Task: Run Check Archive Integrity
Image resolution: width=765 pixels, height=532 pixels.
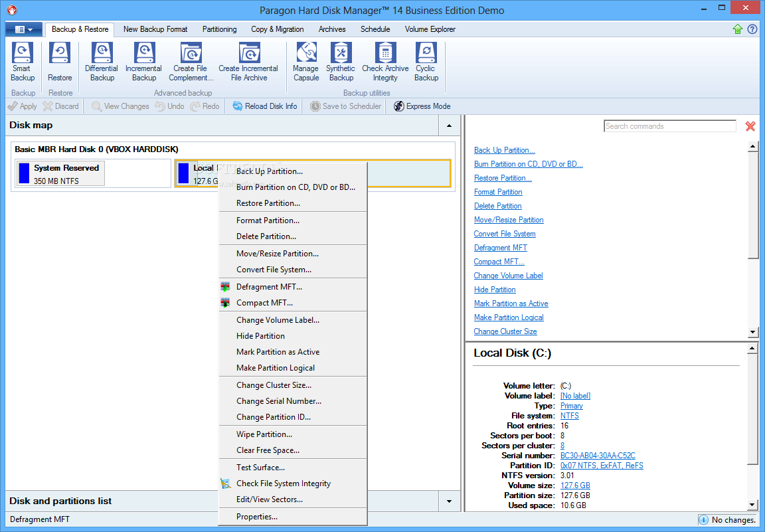Action: pyautogui.click(x=385, y=62)
